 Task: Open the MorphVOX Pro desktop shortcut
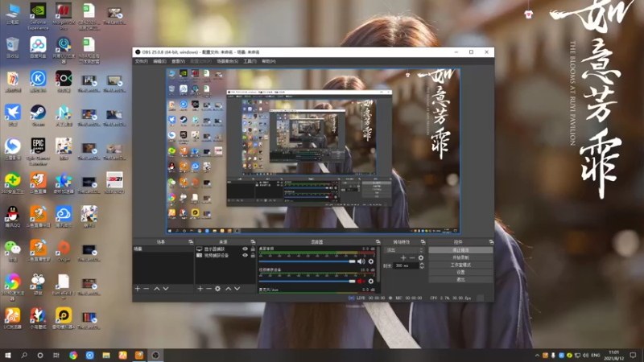pyautogui.click(x=64, y=16)
